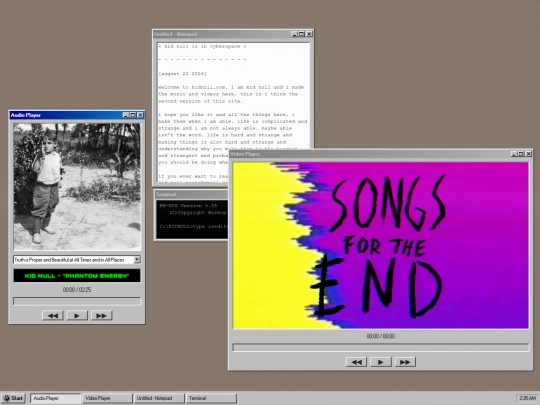Close the Video Player window
This screenshot has width=540, height=405.
tap(528, 154)
